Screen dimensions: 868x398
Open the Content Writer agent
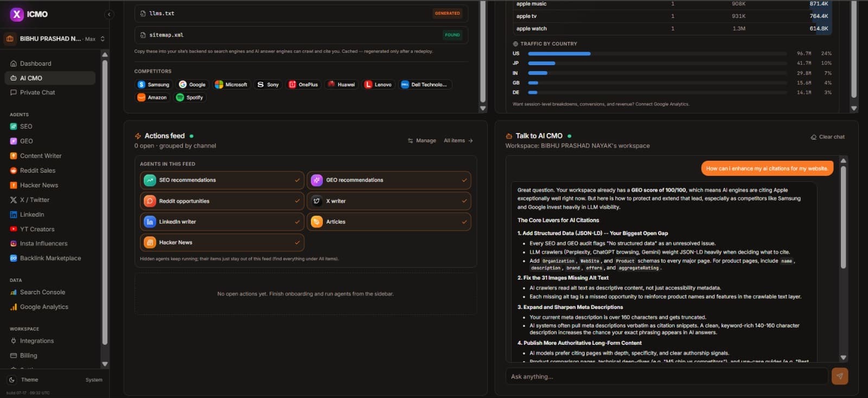pyautogui.click(x=50, y=156)
